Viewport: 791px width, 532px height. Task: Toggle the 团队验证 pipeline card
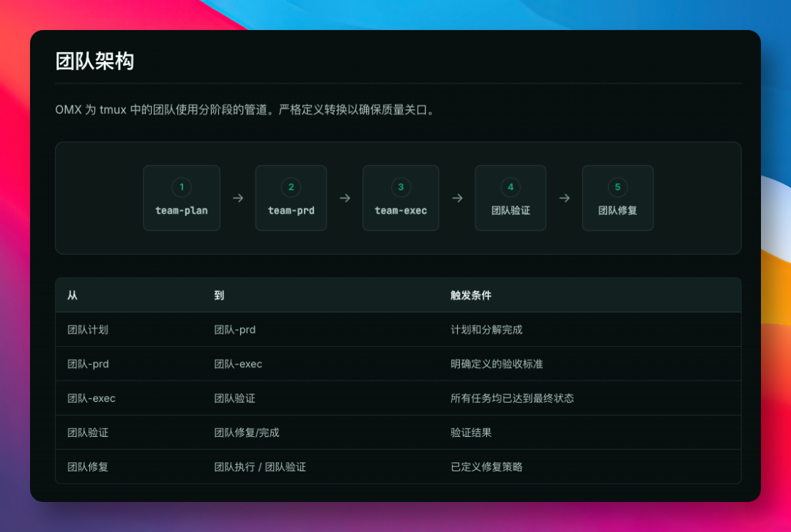point(510,198)
